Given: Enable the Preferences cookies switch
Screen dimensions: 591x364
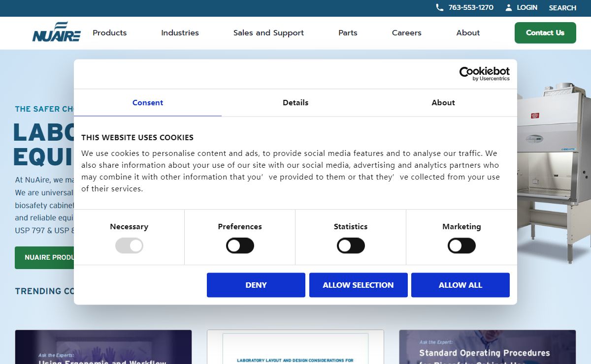Looking at the screenshot, I should pos(240,245).
